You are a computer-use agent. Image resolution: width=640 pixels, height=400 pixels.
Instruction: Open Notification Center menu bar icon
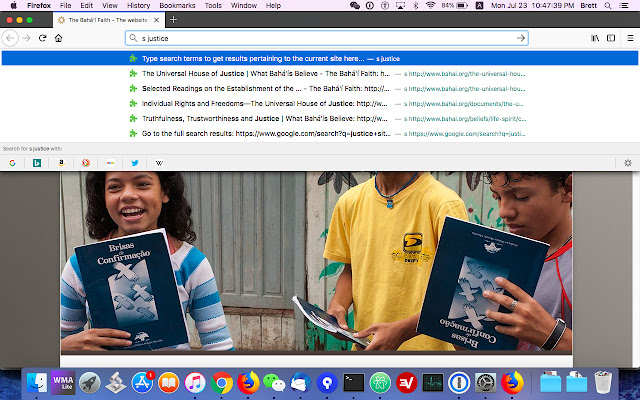624,5
